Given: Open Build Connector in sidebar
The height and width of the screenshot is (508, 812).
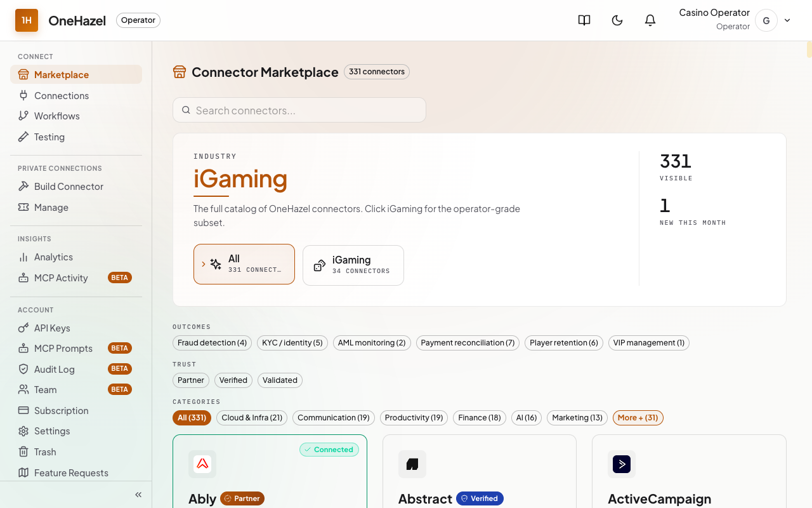Looking at the screenshot, I should click(76, 186).
